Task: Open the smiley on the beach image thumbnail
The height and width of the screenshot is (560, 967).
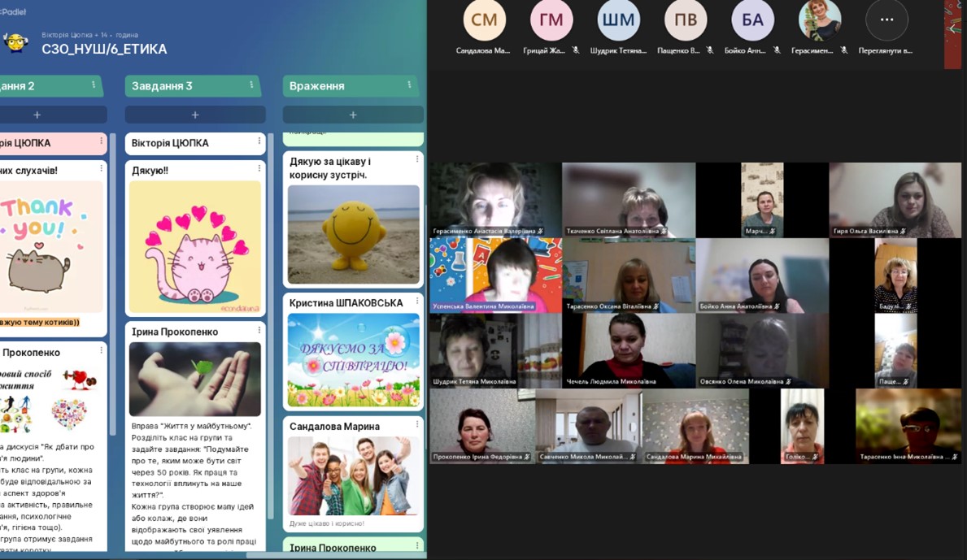Action: [x=354, y=234]
